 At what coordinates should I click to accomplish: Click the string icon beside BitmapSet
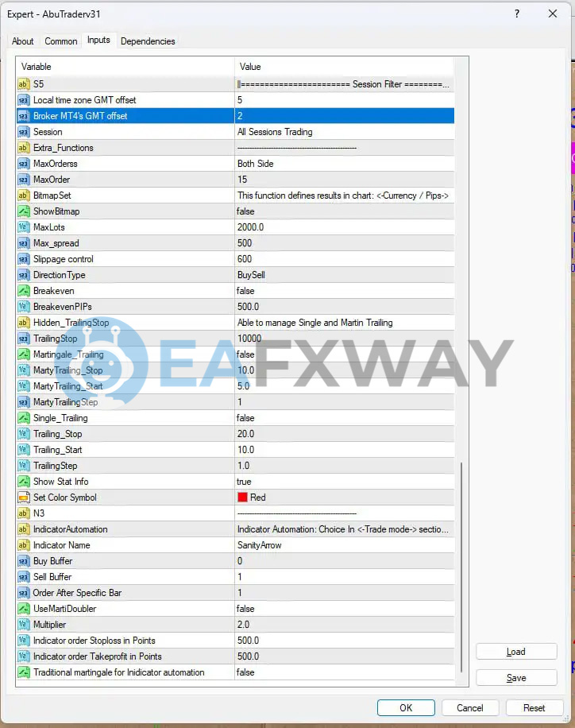tap(23, 196)
